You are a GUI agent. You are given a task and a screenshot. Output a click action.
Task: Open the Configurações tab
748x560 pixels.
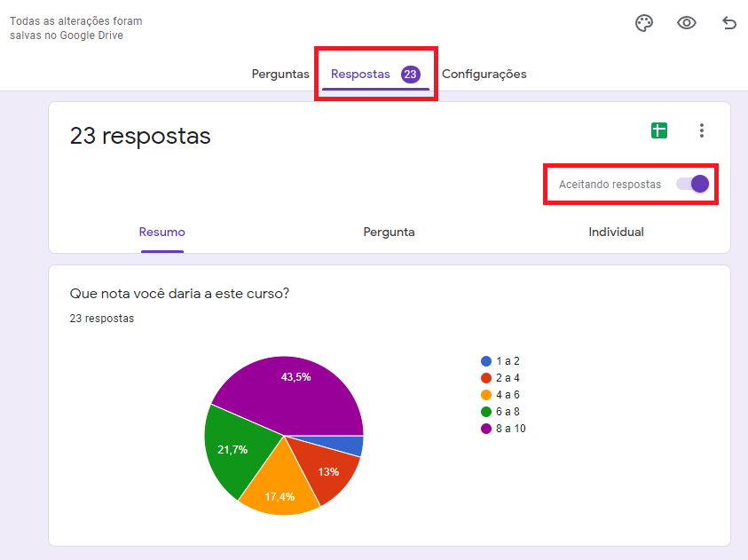484,74
